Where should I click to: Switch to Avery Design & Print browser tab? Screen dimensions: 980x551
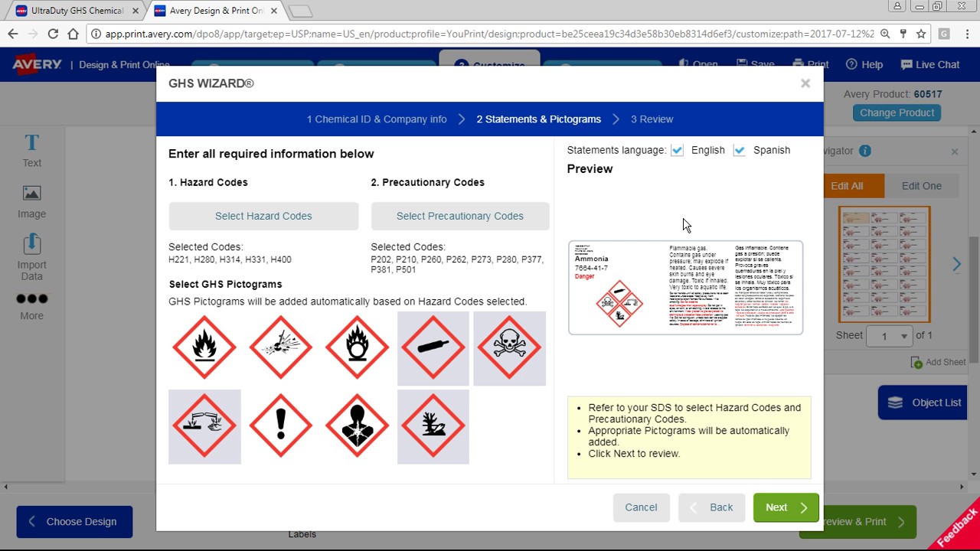click(x=214, y=11)
